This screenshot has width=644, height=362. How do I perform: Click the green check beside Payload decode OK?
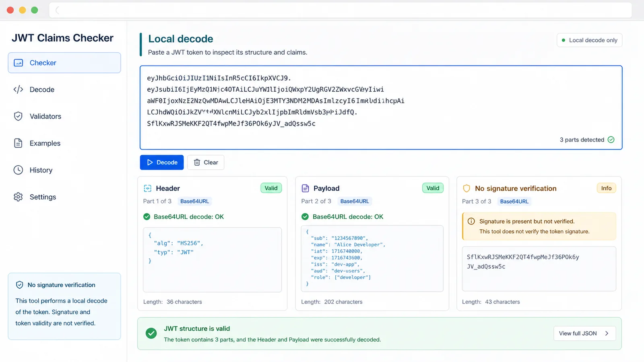[x=305, y=217]
